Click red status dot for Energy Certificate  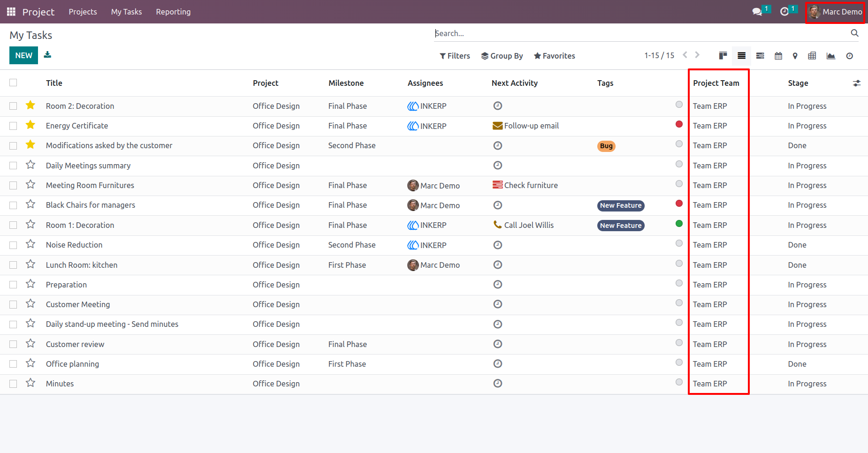(x=679, y=124)
